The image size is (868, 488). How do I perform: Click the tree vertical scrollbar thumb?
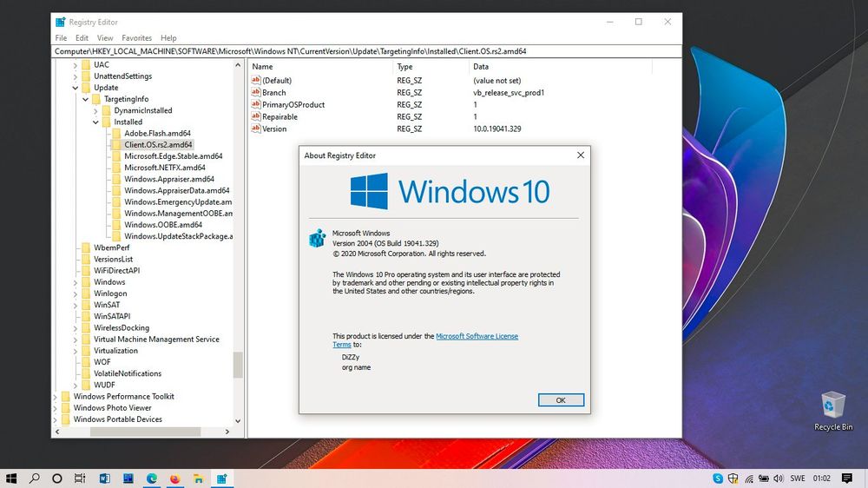coord(238,365)
